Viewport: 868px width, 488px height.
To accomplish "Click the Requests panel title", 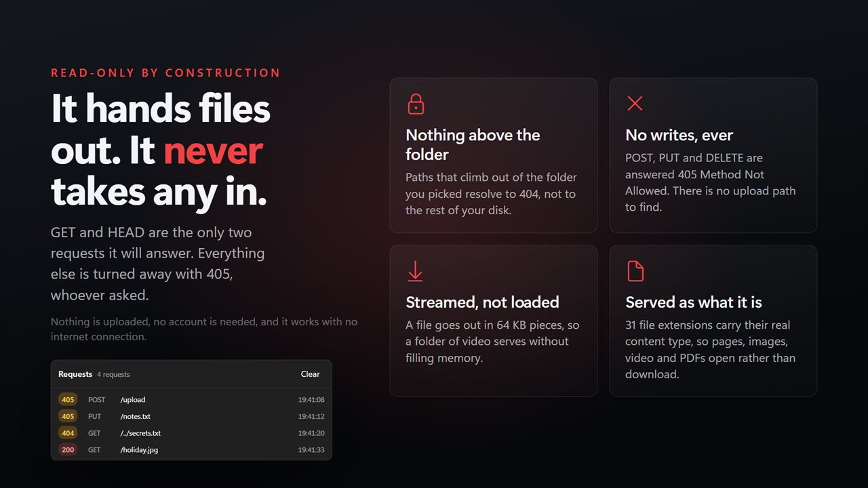I will tap(75, 374).
